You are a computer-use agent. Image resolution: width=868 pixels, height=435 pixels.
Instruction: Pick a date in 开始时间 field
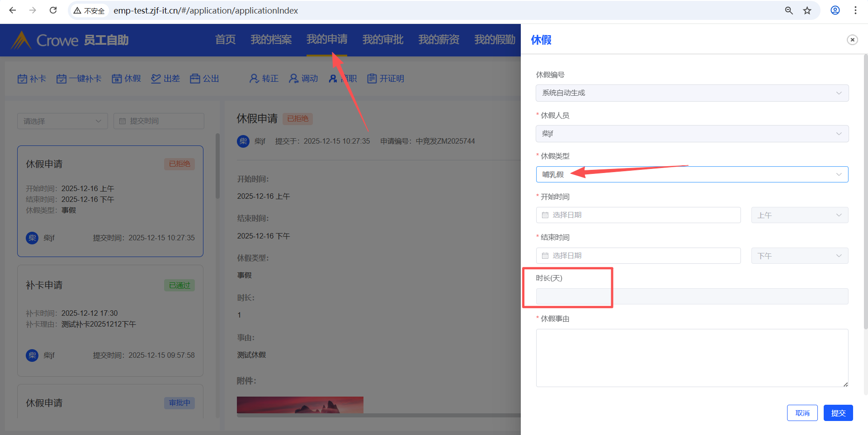638,215
